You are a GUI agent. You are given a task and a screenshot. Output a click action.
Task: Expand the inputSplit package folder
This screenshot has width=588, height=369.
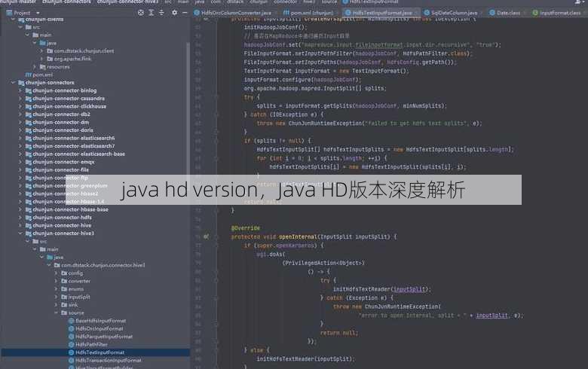[x=57, y=297]
